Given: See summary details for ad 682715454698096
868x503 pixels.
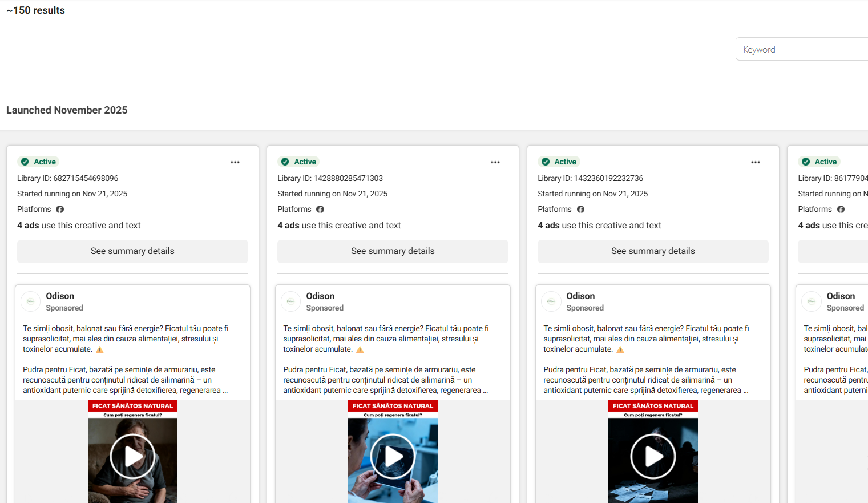Looking at the screenshot, I should (132, 251).
